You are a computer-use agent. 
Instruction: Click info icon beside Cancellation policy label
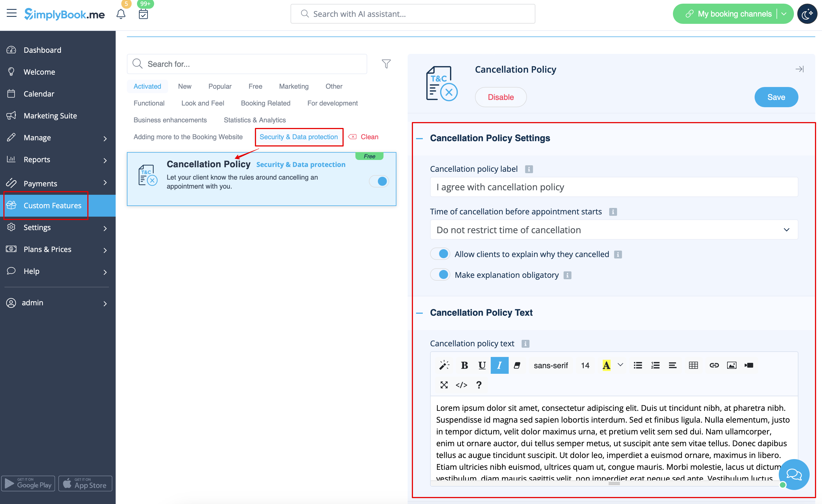click(529, 169)
